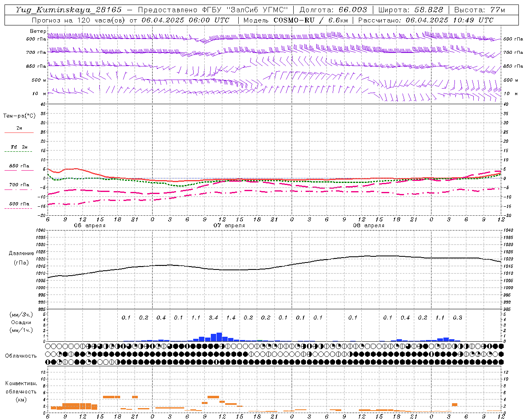Select the 'Рассчитано: 06.04.2025 10:49 UTC' timestamp
The image size is (525, 420).
(x=426, y=20)
